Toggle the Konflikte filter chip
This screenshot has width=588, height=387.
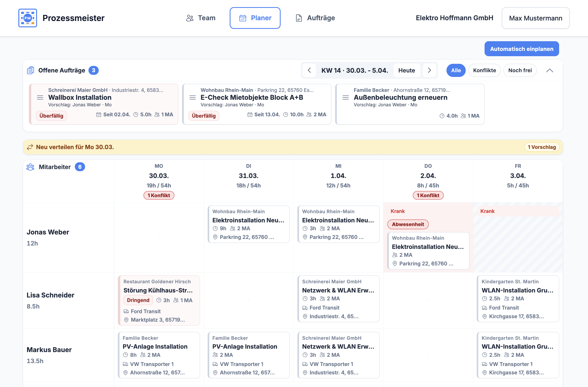484,70
